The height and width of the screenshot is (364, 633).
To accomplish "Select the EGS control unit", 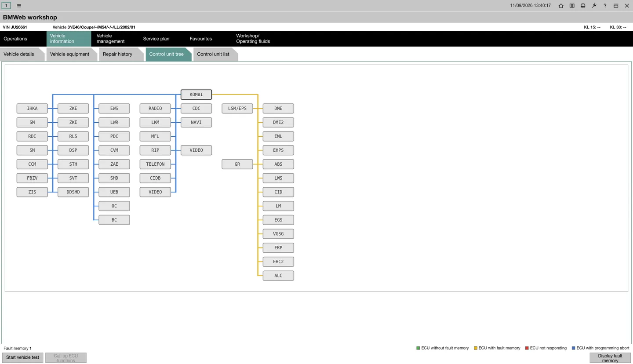I will pyautogui.click(x=278, y=220).
